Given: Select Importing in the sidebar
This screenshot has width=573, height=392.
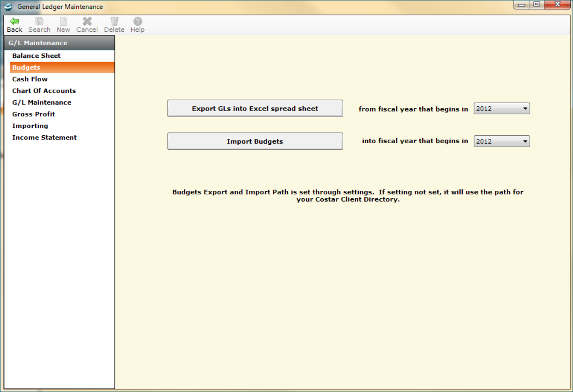Looking at the screenshot, I should [62, 126].
